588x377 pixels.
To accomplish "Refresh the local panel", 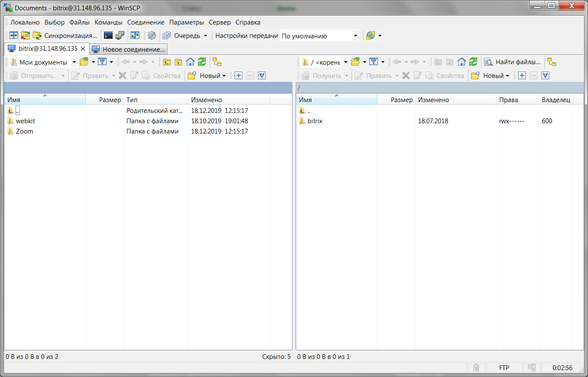I will point(202,62).
